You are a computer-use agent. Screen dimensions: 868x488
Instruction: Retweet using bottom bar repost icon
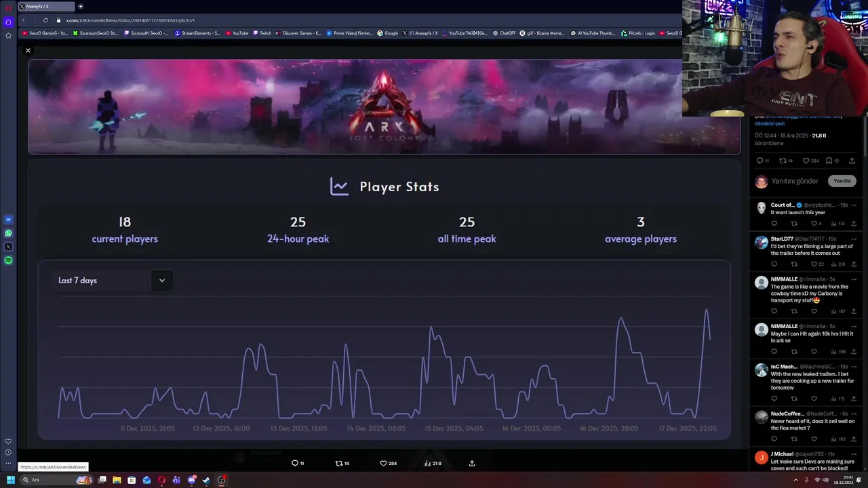339,463
